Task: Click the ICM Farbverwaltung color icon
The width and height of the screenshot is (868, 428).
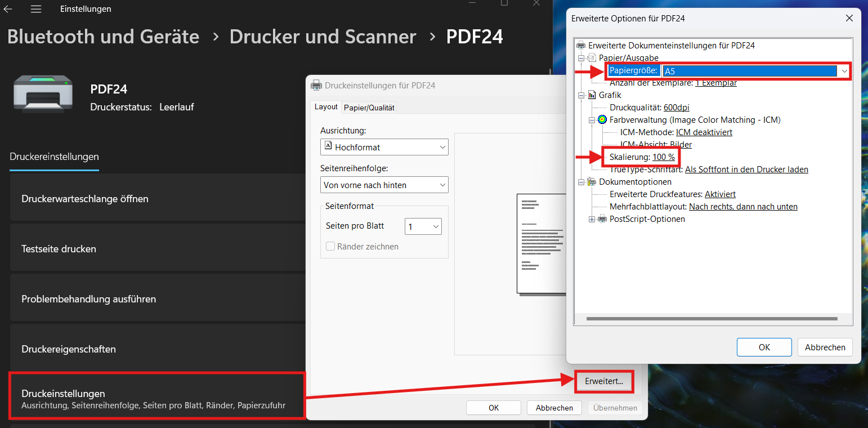Action: 602,120
